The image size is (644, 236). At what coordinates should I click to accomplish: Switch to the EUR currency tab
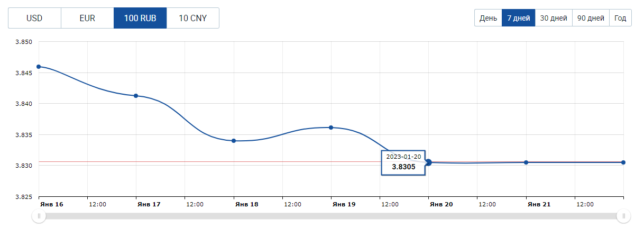(x=87, y=18)
